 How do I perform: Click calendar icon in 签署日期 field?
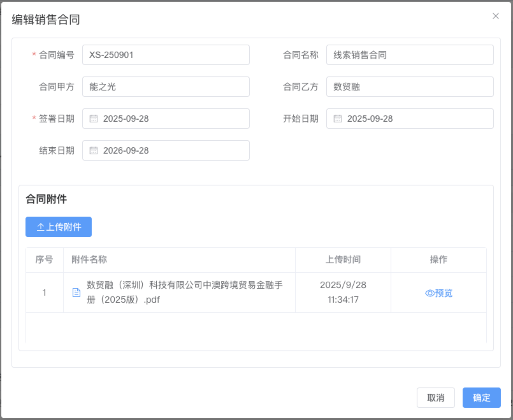pos(94,119)
